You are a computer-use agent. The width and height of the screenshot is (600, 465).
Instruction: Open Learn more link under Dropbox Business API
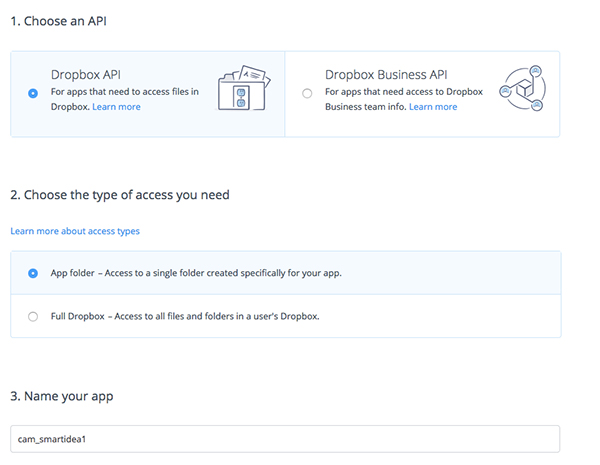click(x=433, y=107)
